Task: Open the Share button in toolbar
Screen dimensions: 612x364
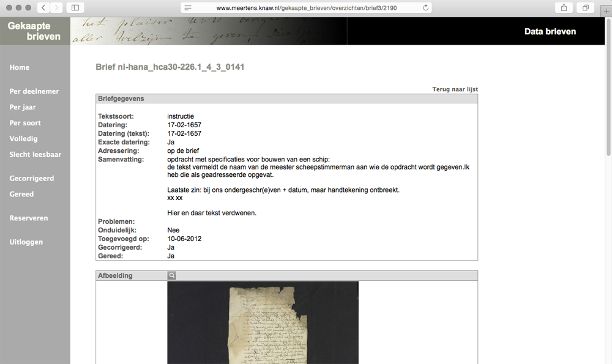Action: coord(563,7)
